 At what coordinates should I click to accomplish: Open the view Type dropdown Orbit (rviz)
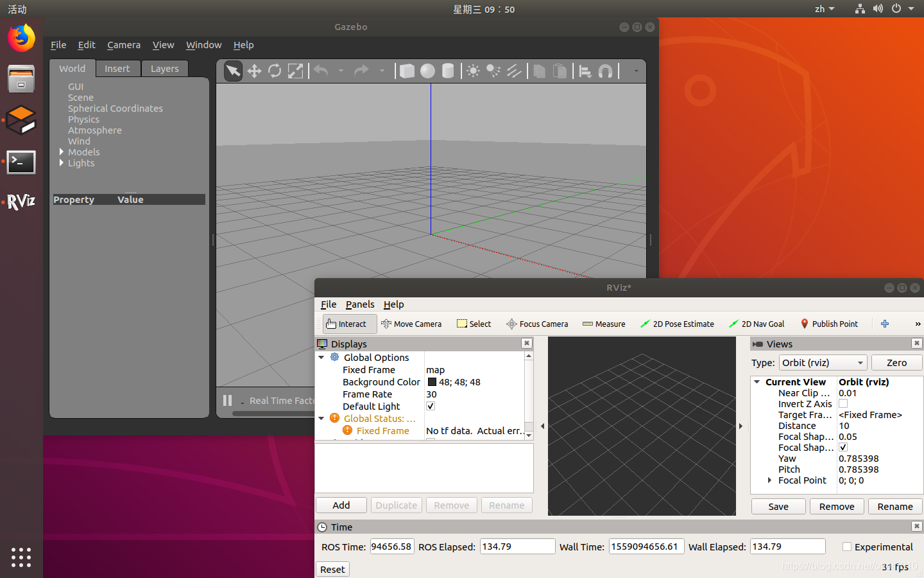tap(823, 362)
